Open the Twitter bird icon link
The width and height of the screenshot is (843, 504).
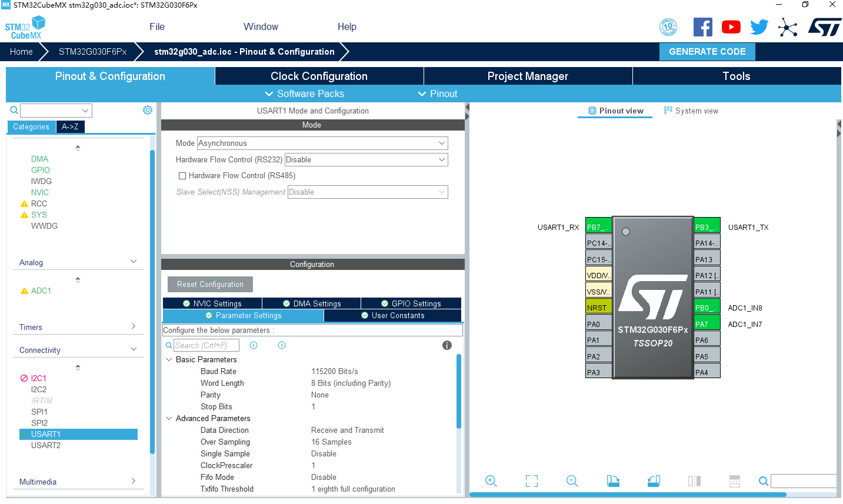(759, 27)
